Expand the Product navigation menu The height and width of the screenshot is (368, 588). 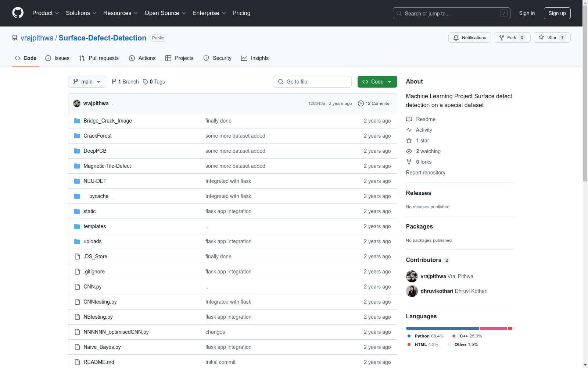tap(46, 13)
